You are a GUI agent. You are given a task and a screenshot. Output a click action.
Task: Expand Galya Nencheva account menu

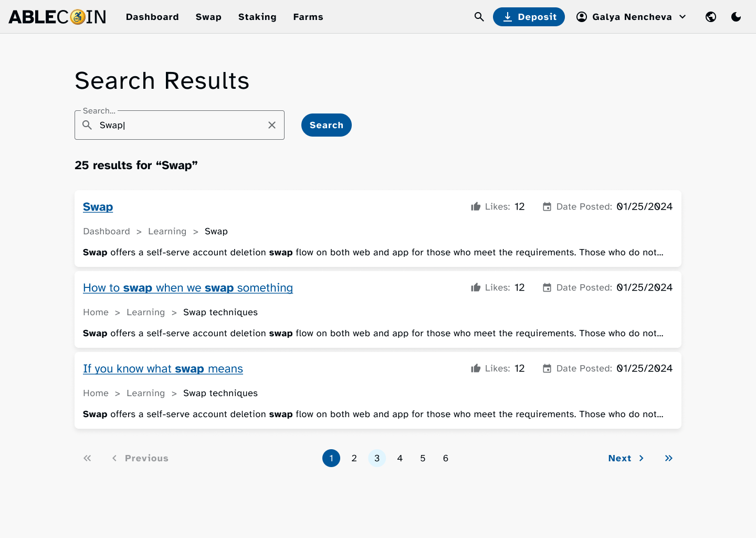tap(632, 17)
